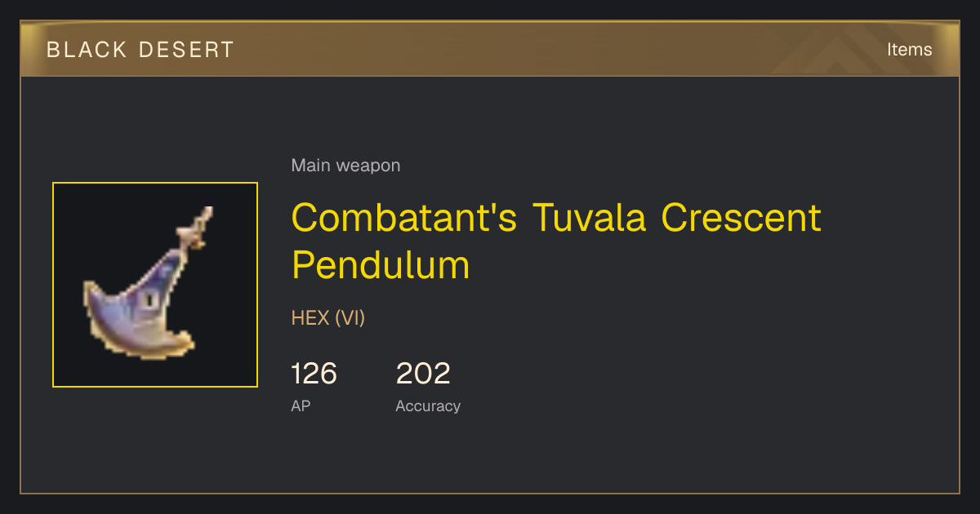Click the Combatant's Tuvala Crescent title line
Image resolution: width=980 pixels, height=514 pixels.
(556, 218)
